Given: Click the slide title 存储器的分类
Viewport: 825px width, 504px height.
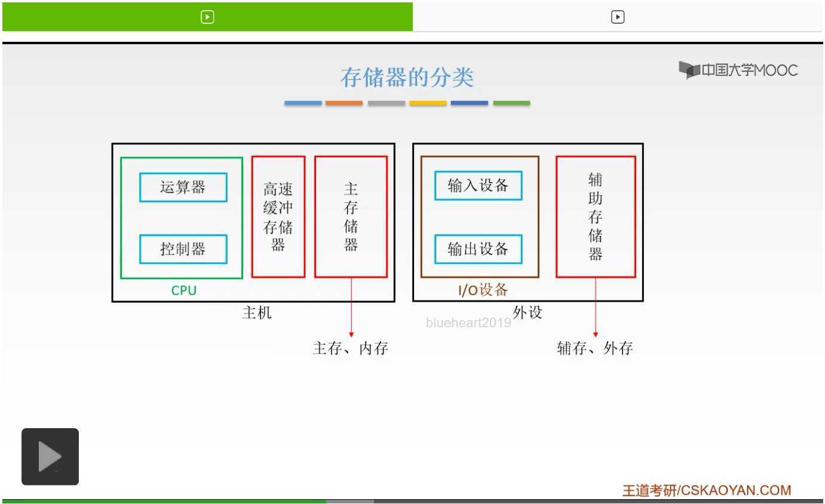Looking at the screenshot, I should pyautogui.click(x=407, y=78).
